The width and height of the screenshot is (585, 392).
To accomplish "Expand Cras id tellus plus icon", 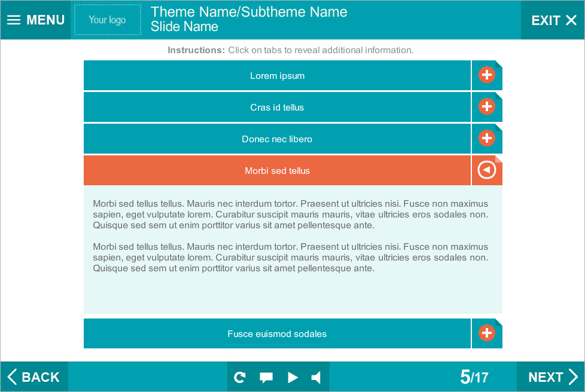I will [487, 107].
